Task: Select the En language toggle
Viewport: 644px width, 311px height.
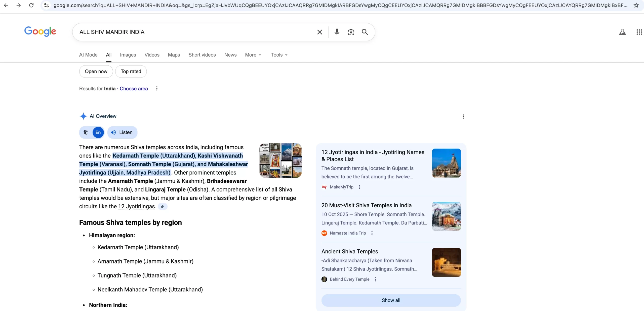Action: click(x=98, y=132)
